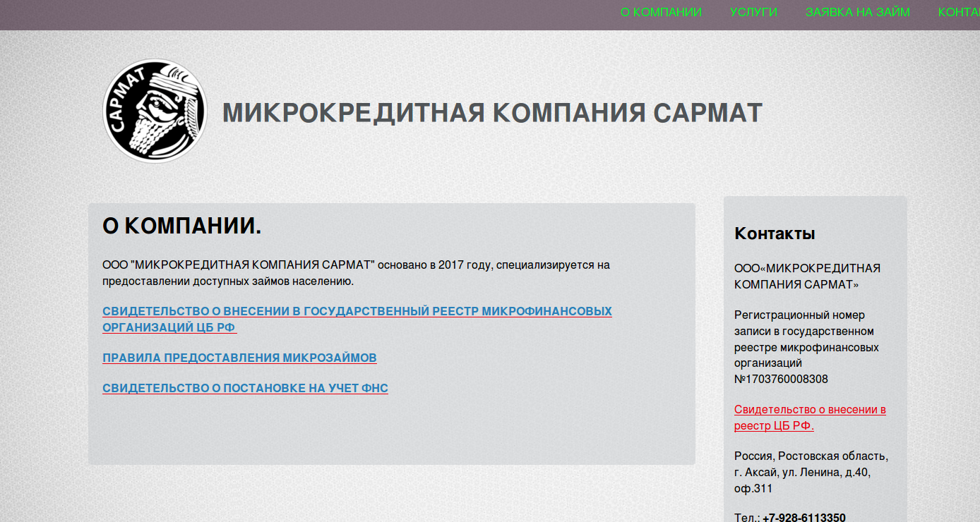Click the paragraph mentioning основано в 2017 году
Viewport: 980px width, 522px height.
(356, 273)
